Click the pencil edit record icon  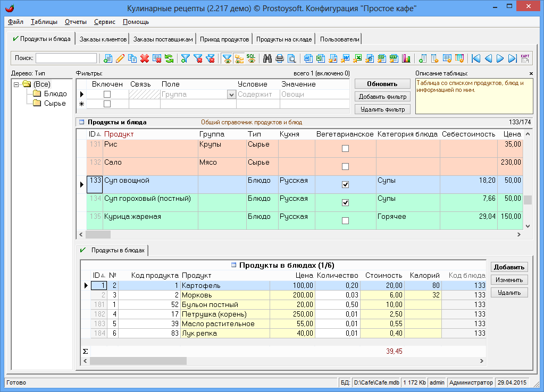(x=120, y=58)
